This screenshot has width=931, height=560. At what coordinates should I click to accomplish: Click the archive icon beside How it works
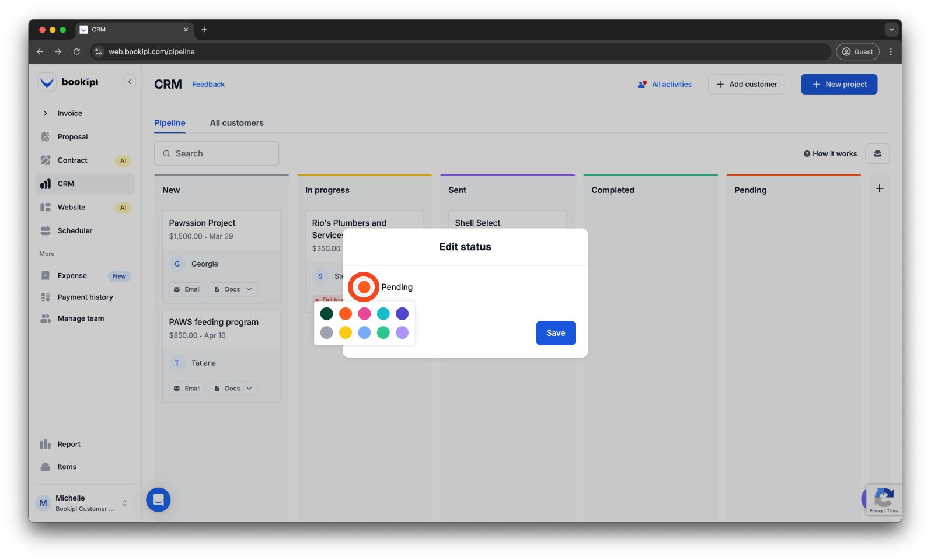(877, 153)
